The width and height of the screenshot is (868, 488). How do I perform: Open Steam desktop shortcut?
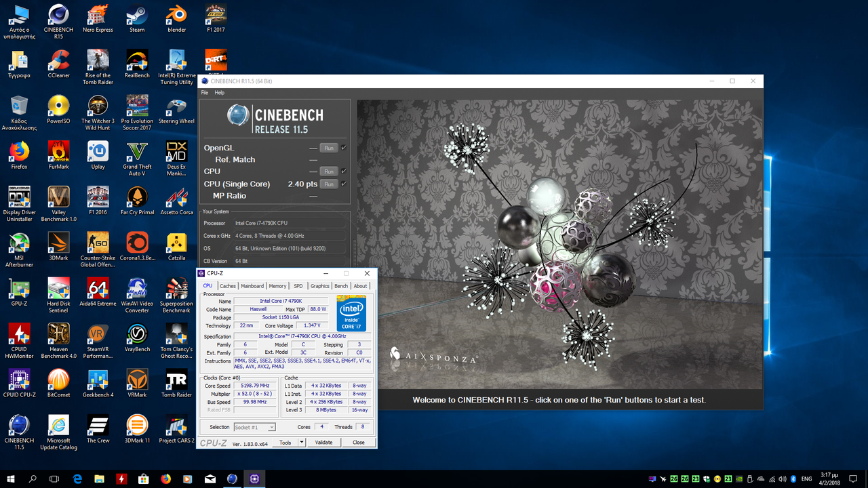[x=137, y=19]
